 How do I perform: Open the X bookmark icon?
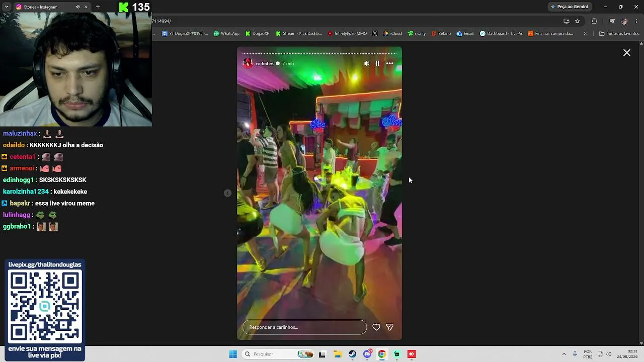coord(375,34)
